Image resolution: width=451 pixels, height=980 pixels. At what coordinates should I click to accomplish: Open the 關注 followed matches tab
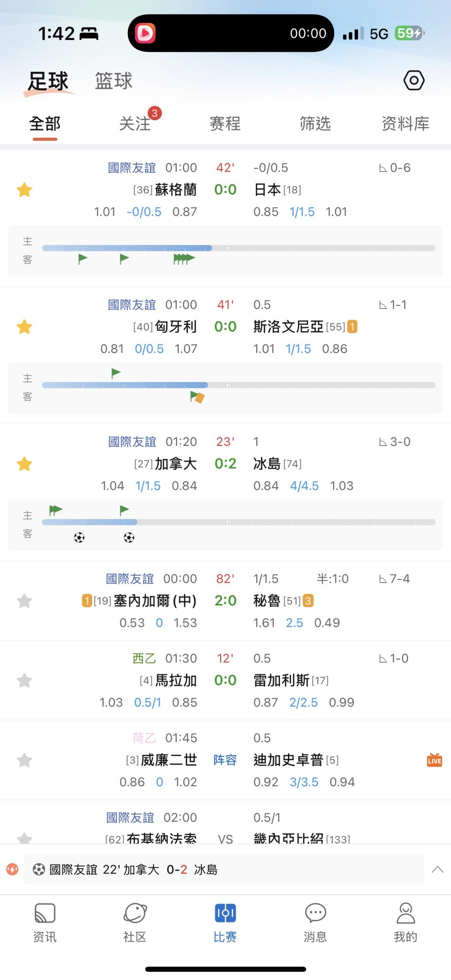[135, 124]
